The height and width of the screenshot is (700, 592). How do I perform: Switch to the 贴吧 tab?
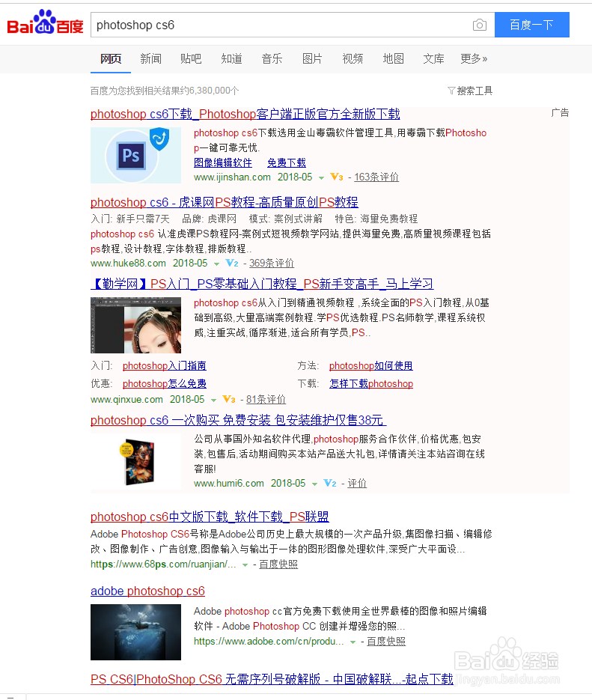[x=191, y=59]
